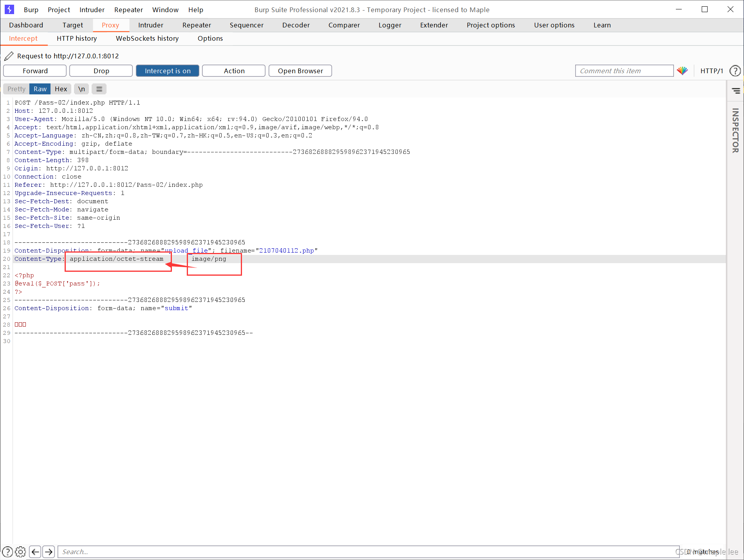
Task: Click the "application/octet-stream" content type text
Action: click(117, 259)
